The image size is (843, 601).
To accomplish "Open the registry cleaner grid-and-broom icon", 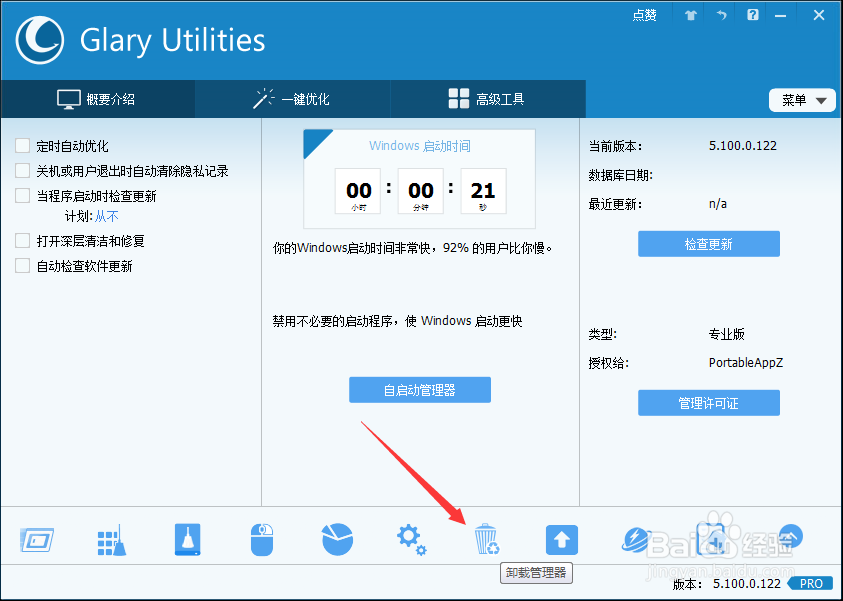I will 112,540.
